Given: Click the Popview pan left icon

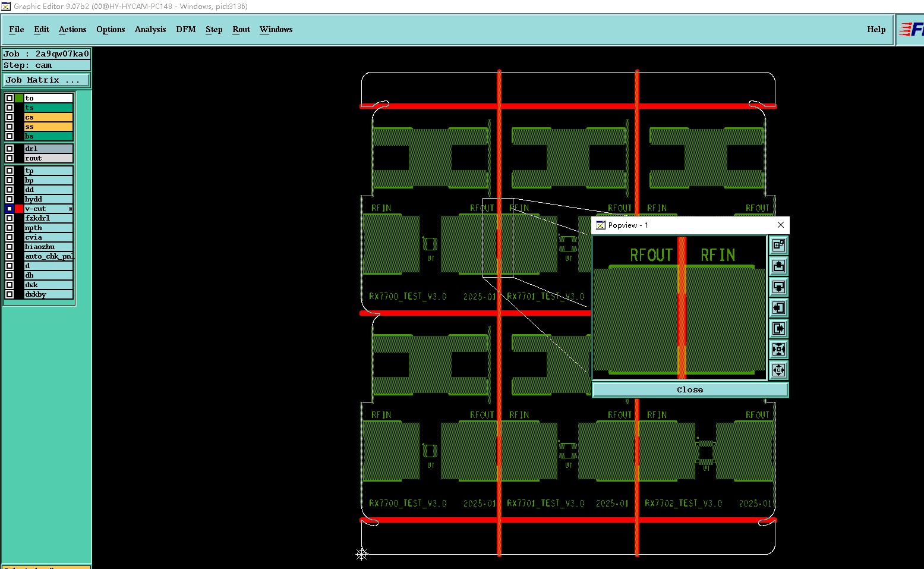Looking at the screenshot, I should 778,307.
